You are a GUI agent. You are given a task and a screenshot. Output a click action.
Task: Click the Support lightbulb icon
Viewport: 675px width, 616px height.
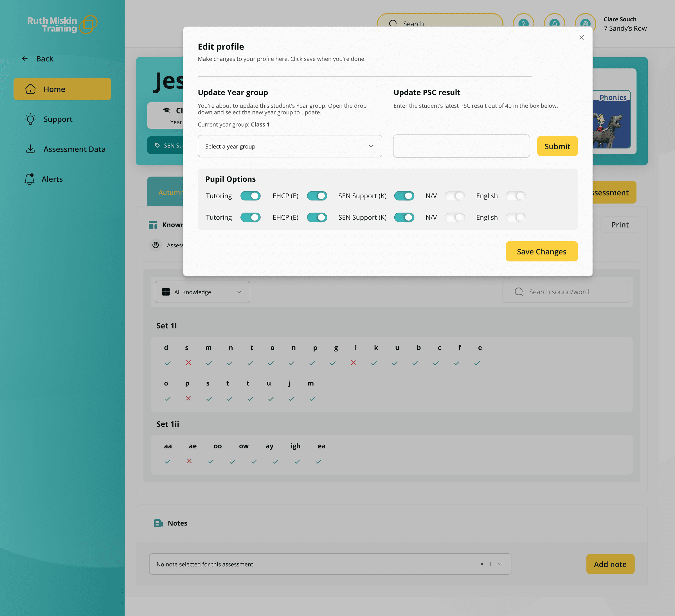30,119
